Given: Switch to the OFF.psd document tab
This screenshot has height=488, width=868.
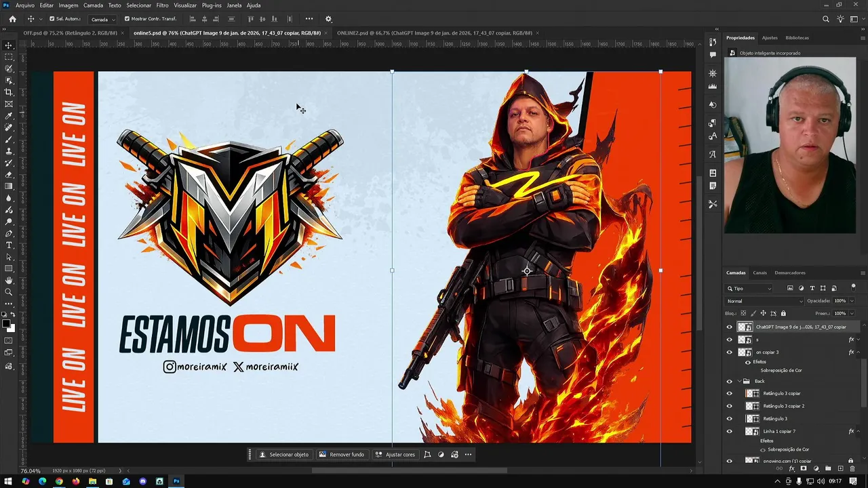Looking at the screenshot, I should 70,33.
